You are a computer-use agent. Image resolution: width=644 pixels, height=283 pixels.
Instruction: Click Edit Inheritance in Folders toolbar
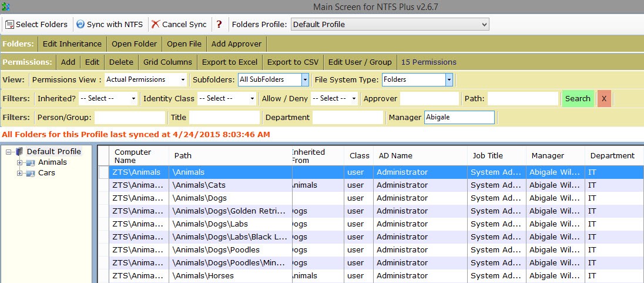coord(72,44)
